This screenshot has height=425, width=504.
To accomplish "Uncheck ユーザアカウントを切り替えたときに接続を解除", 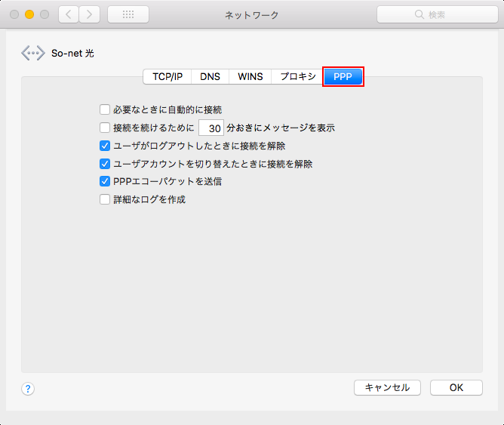I will tap(105, 164).
